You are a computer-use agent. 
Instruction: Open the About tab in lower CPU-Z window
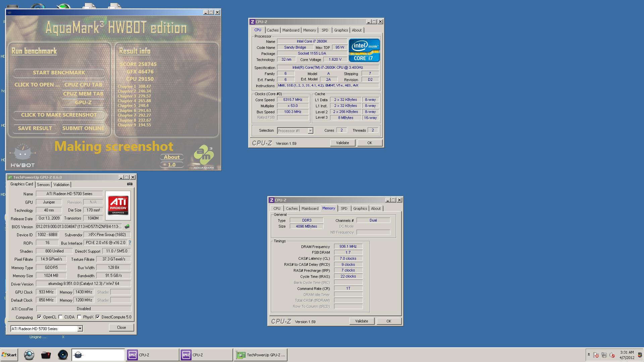point(376,208)
